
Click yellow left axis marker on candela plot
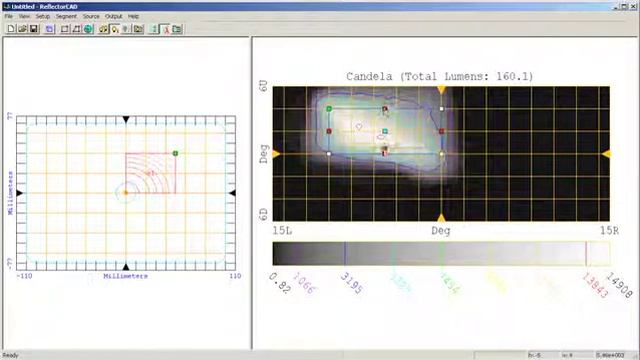tap(277, 154)
